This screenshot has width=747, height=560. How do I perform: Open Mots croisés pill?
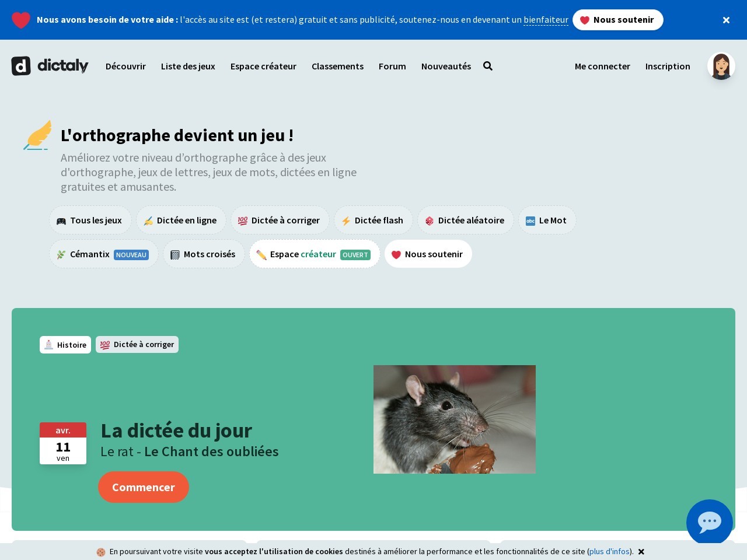coord(204,254)
